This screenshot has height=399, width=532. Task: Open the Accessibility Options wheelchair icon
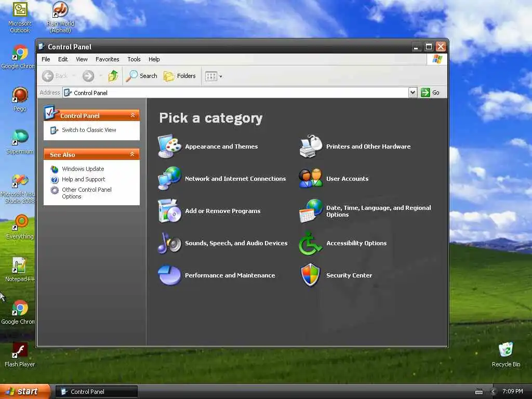[x=311, y=243]
